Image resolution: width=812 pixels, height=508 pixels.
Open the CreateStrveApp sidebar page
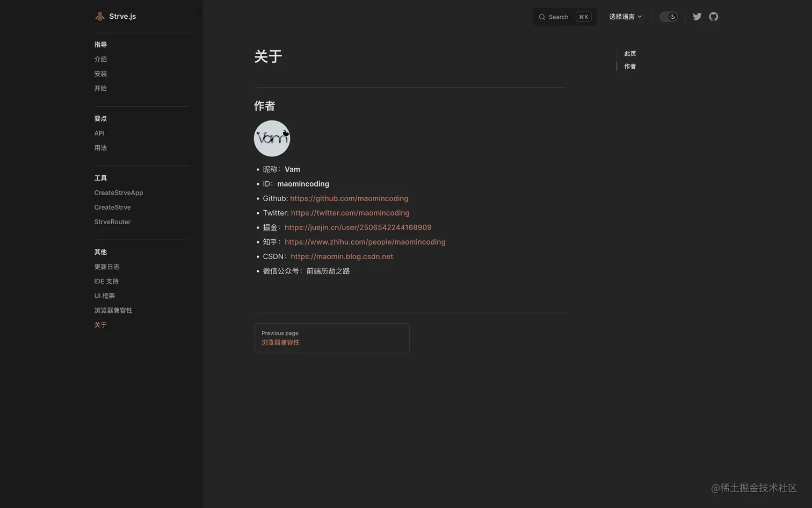[119, 192]
